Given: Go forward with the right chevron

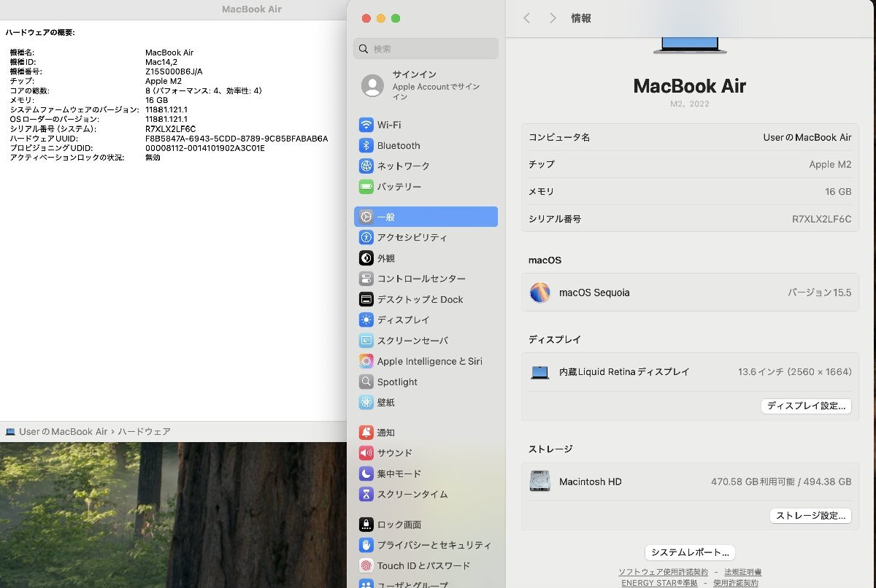Looking at the screenshot, I should 553,18.
